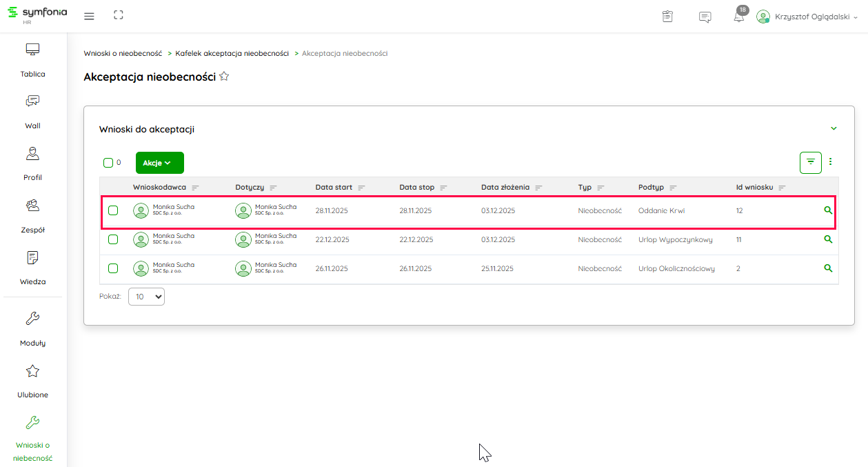View details of request with Id 12
The height and width of the screenshot is (467, 868).
pos(828,210)
